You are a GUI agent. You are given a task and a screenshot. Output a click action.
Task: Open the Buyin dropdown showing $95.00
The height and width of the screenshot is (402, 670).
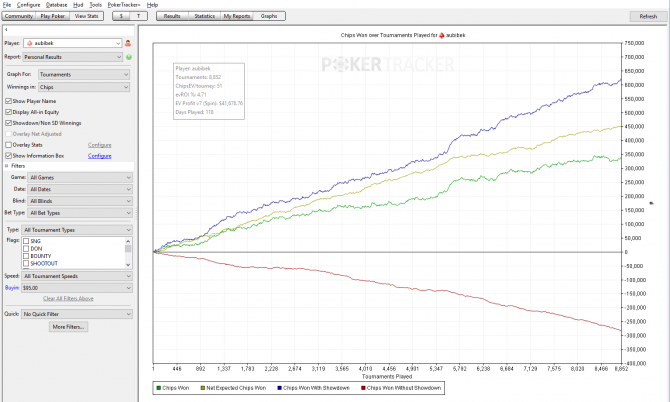(77, 288)
